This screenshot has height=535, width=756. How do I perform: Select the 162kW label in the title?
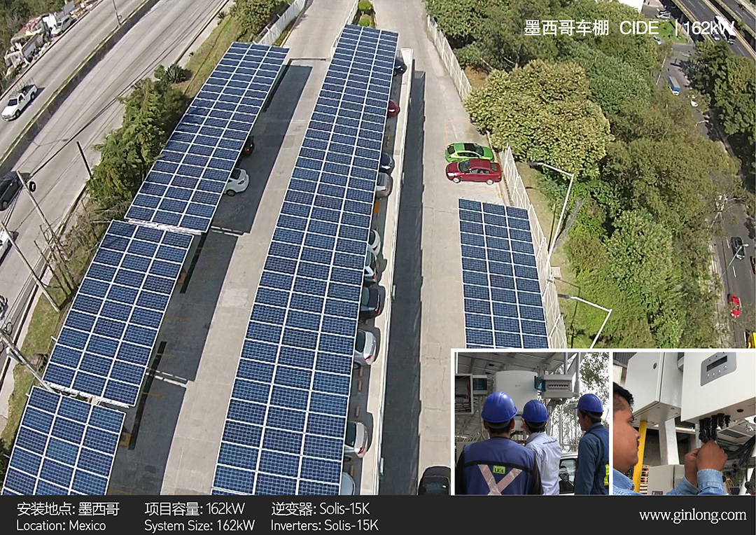708,28
